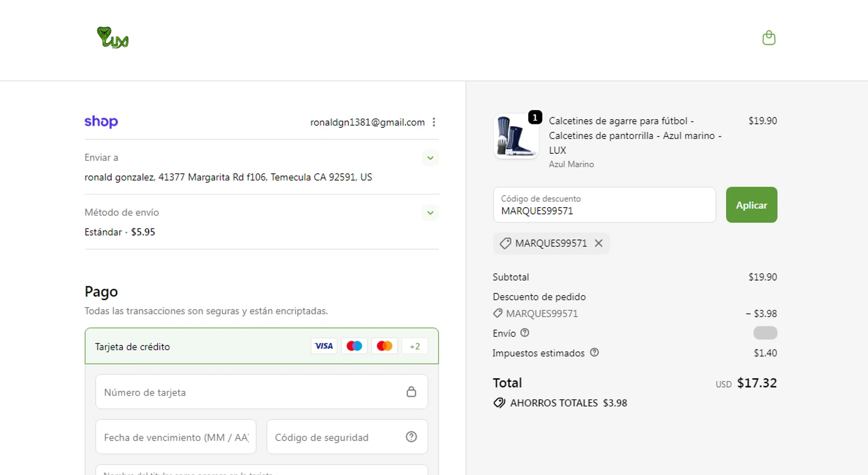Screen dimensions: 868x475
Task: Click the card number lock icon
Action: pyautogui.click(x=411, y=392)
